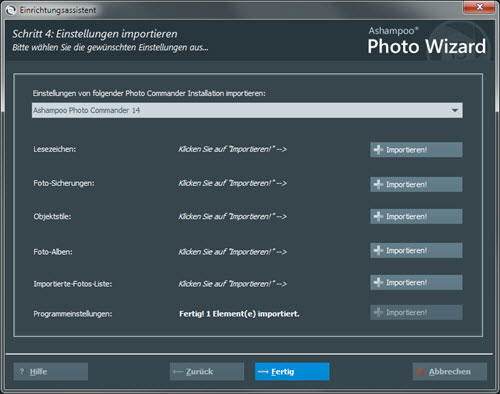
Task: Click the Programmeinstellungen label
Action: [73, 314]
